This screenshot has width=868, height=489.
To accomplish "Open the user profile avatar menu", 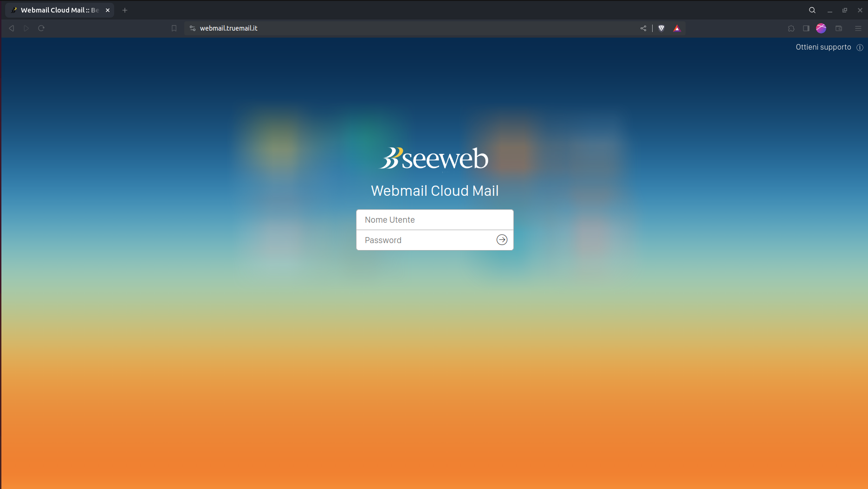I will (821, 28).
